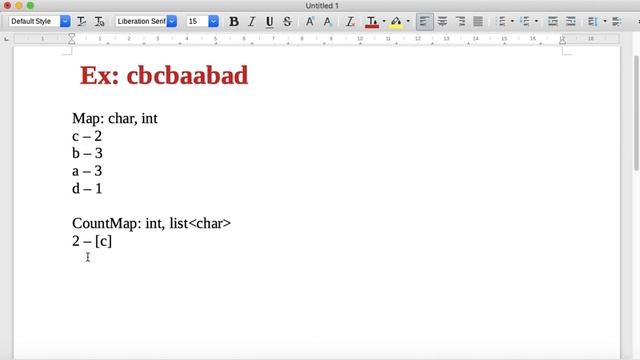The image size is (640, 360).
Task: Decrease the paragraph indent
Action: [x=571, y=21]
